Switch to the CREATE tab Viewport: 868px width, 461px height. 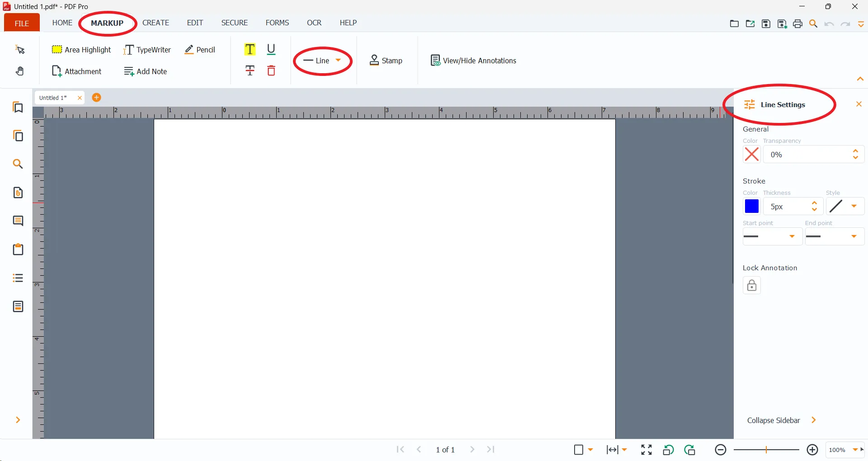(x=156, y=23)
